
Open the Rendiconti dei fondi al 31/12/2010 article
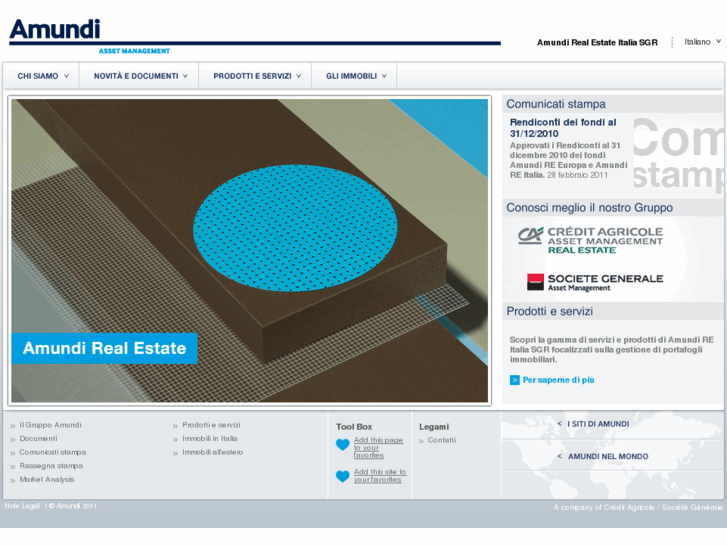click(563, 128)
